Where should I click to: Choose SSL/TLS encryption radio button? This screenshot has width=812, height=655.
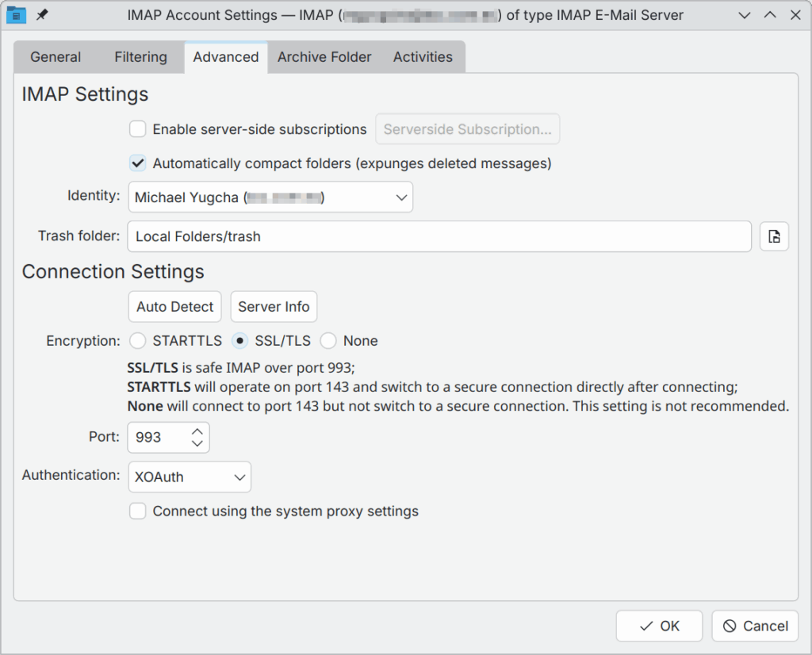tap(239, 341)
